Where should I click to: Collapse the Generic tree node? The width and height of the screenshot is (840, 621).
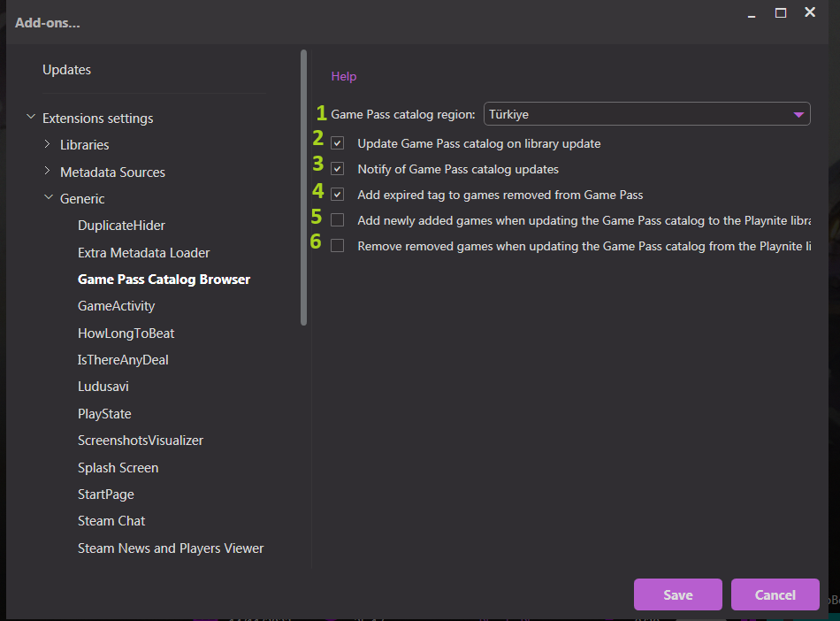point(49,198)
